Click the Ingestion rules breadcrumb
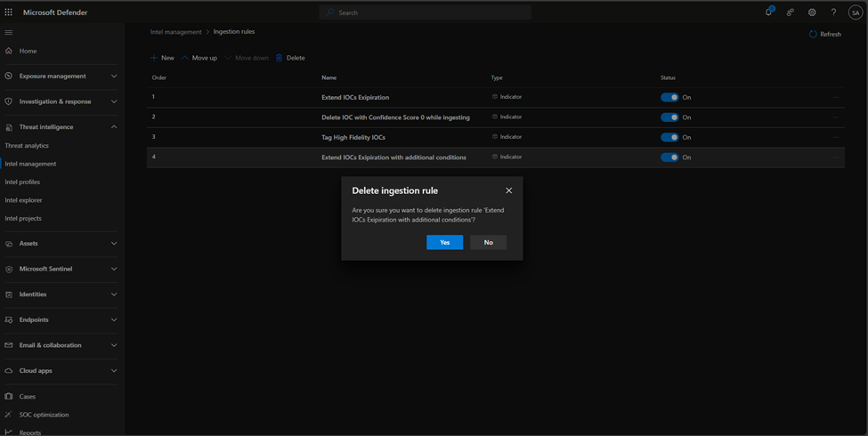The width and height of the screenshot is (868, 436). pos(234,32)
